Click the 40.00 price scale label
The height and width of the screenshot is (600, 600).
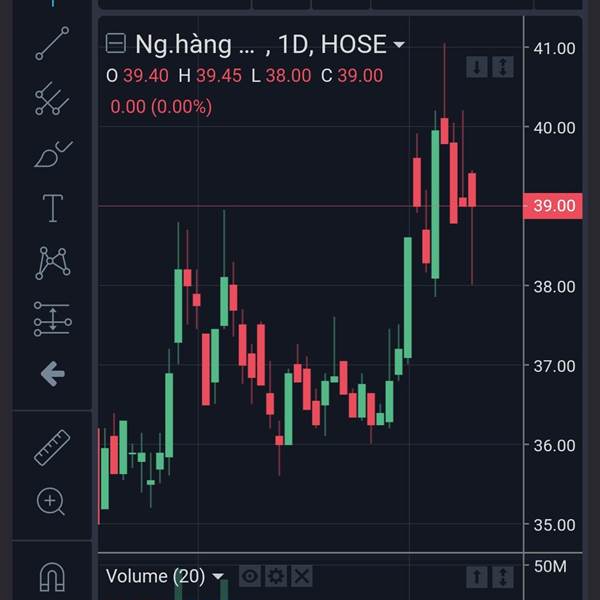click(x=554, y=128)
